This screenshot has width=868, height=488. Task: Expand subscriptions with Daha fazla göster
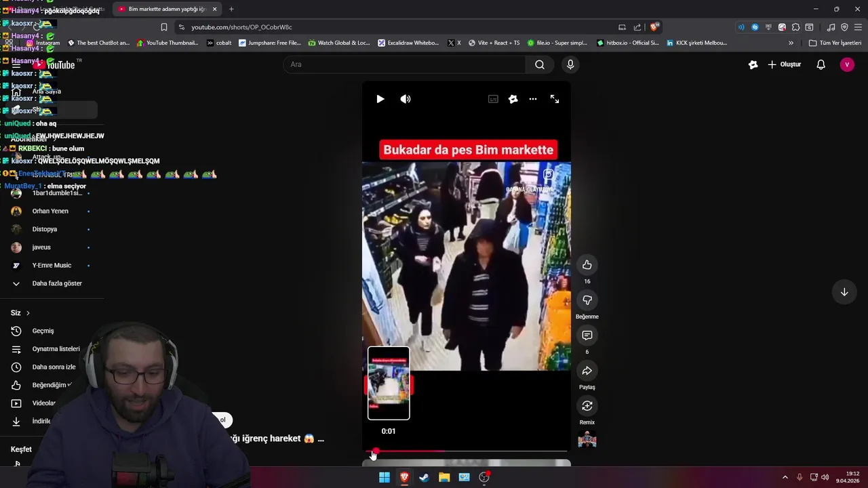[x=57, y=283]
